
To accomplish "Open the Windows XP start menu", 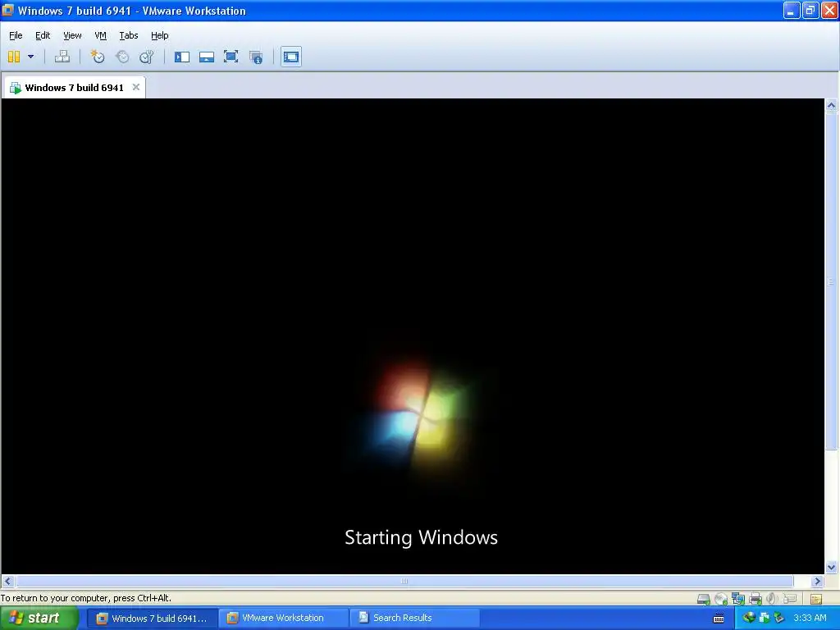I will (x=39, y=618).
